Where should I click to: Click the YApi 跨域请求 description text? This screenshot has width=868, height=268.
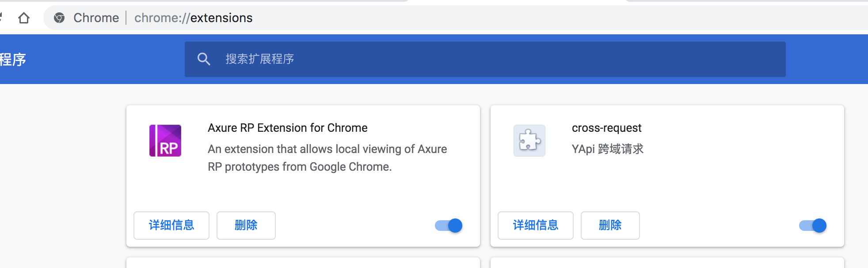(608, 149)
